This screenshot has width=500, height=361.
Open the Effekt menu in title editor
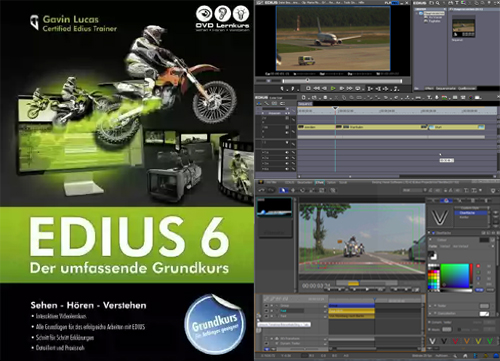319,182
